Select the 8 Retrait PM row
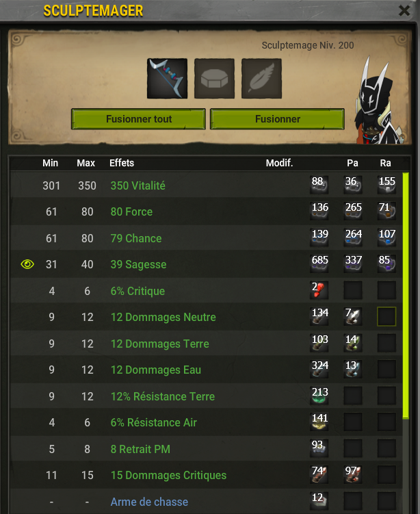420x514 pixels. 207,449
